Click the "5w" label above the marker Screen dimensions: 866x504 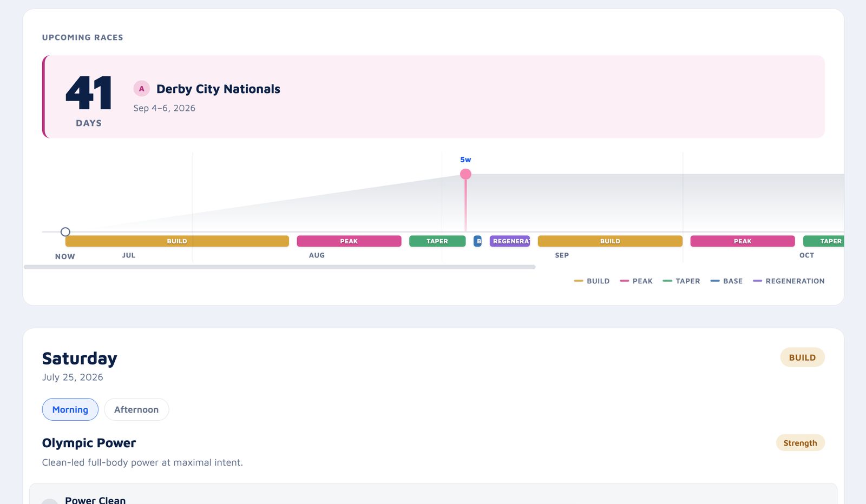(x=465, y=160)
